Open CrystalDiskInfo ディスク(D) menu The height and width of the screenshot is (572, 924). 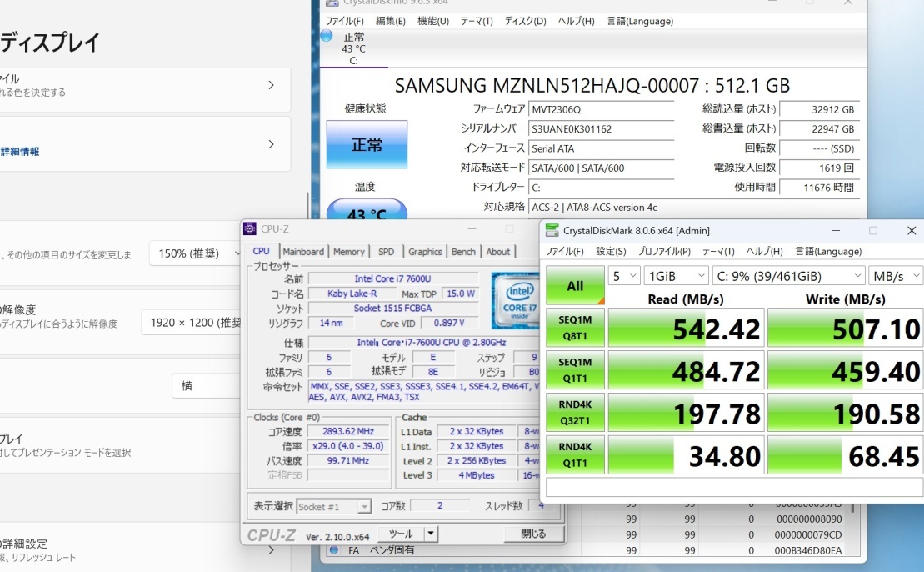(x=525, y=21)
